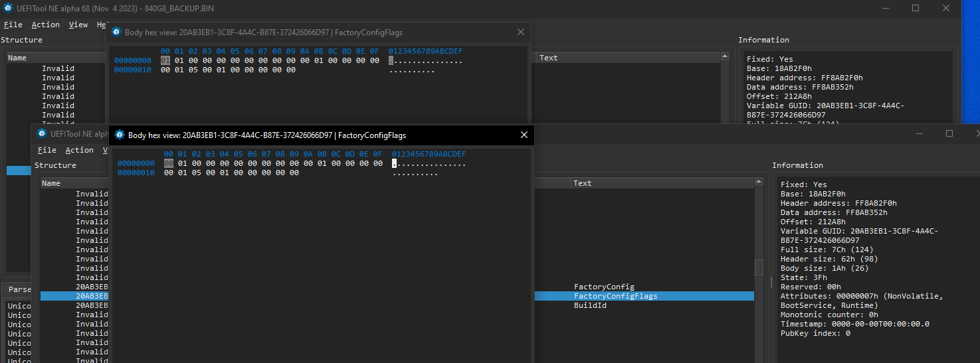This screenshot has height=363, width=980.
Task: Open the File menu in the 840G8_BACKUP.BIN window
Action: tap(13, 25)
